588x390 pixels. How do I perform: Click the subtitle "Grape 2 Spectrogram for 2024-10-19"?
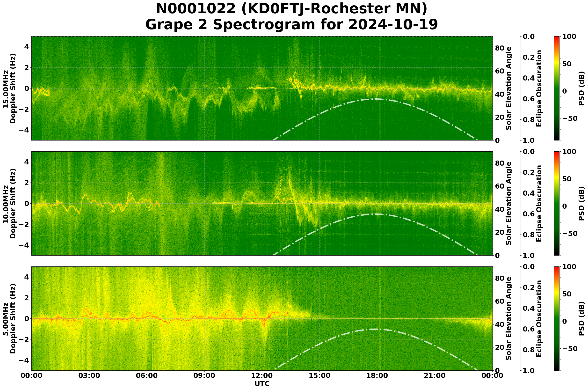point(291,25)
